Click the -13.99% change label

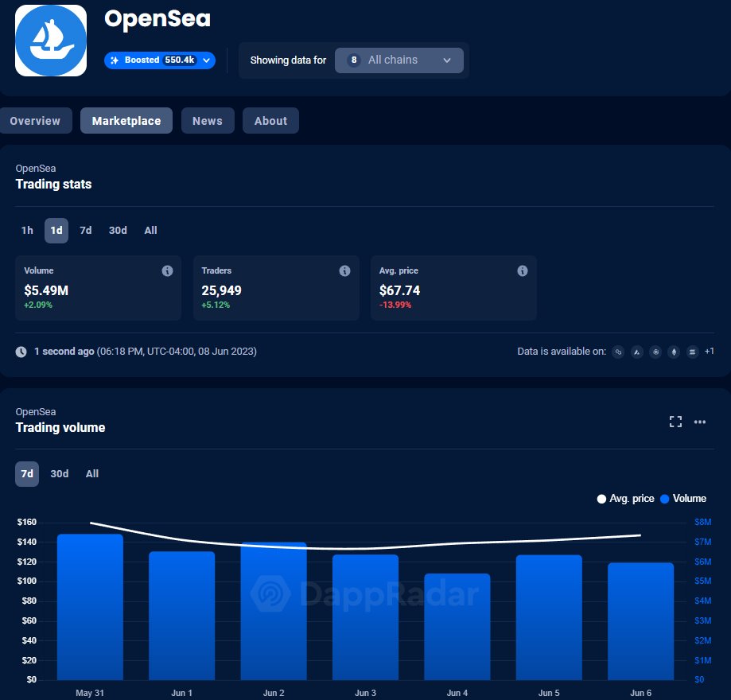tap(395, 305)
